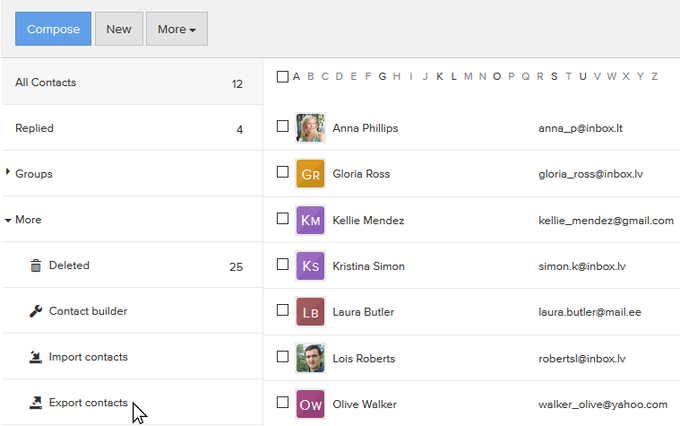
Task: Click the Compose button
Action: tap(53, 29)
